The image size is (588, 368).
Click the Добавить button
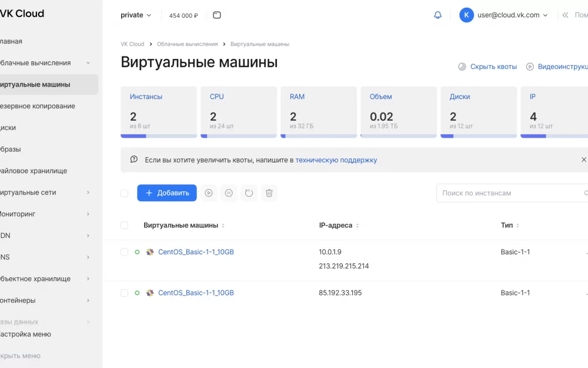click(x=168, y=193)
